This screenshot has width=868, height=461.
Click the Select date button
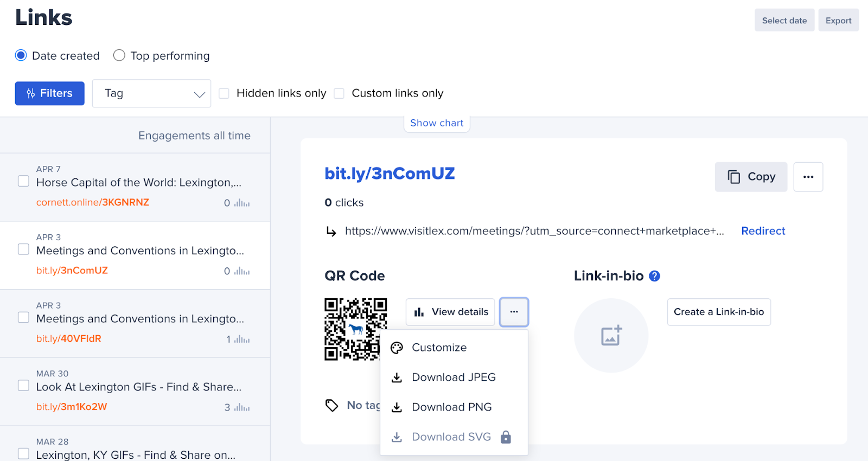(x=784, y=20)
